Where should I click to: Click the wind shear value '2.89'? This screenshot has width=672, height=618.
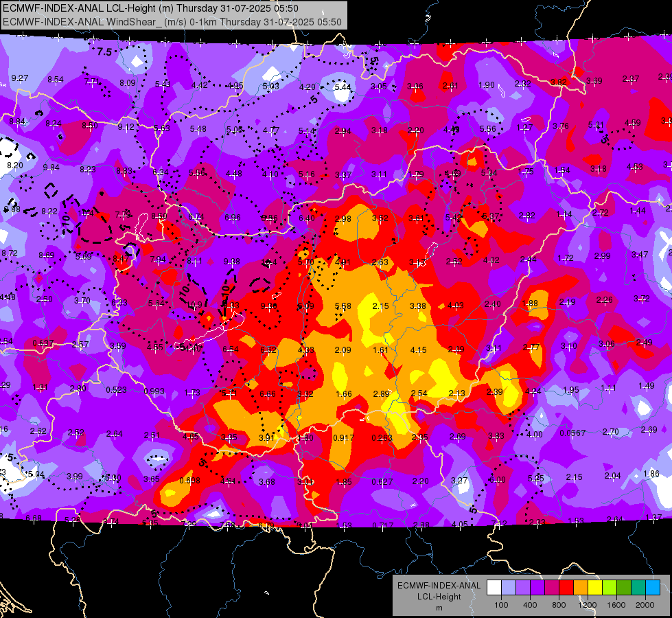tap(382, 393)
